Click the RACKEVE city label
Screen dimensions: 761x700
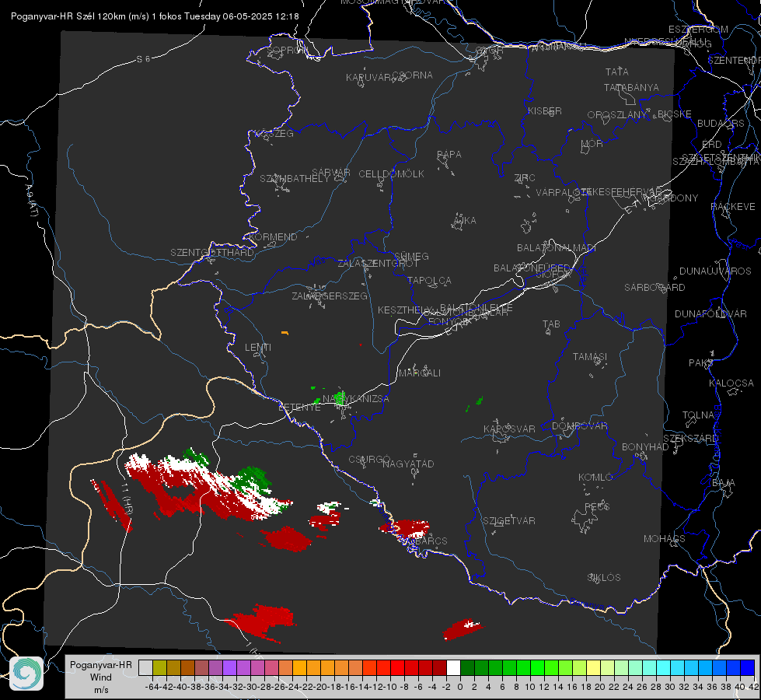click(733, 207)
